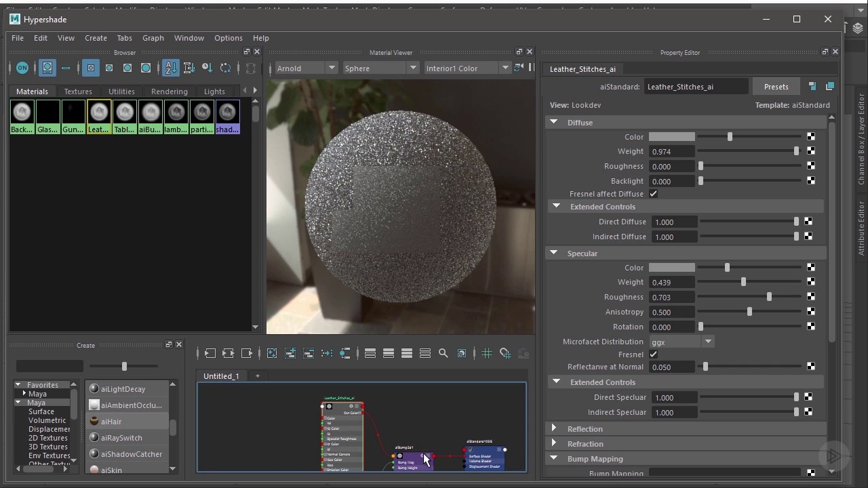Select the aiHair shader in Create list
This screenshot has height=488, width=868.
click(111, 422)
